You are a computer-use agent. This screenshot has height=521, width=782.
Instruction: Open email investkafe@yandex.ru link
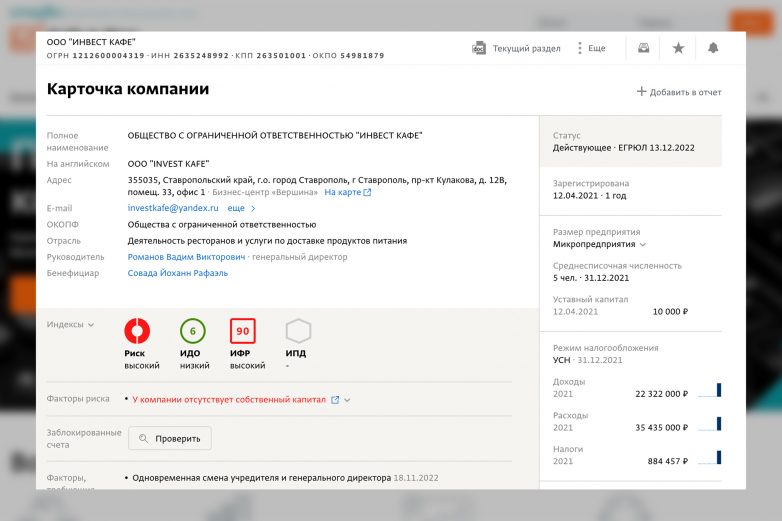pos(172,208)
